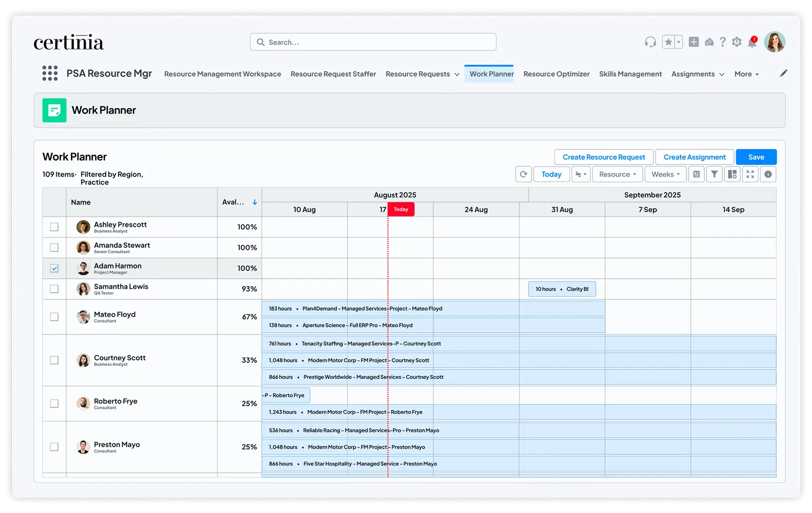Image resolution: width=812 pixels, height=513 pixels.
Task: Open the Skills Management tab
Action: point(630,74)
